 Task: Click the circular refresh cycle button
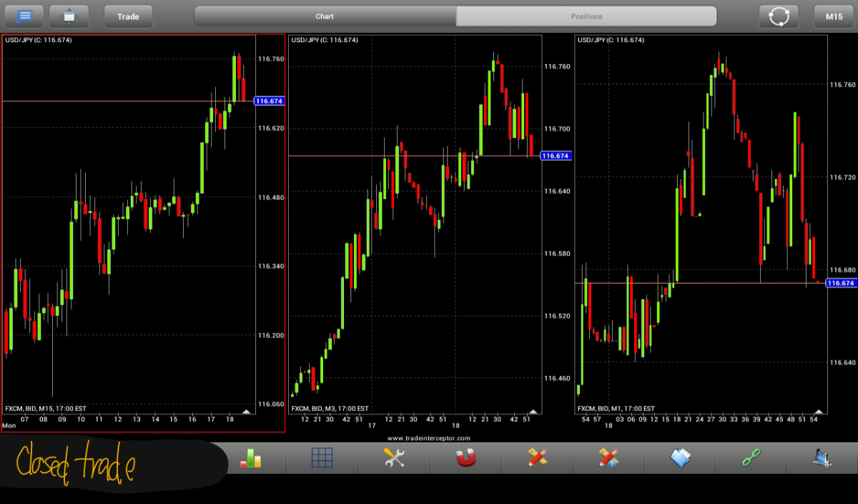(x=779, y=16)
